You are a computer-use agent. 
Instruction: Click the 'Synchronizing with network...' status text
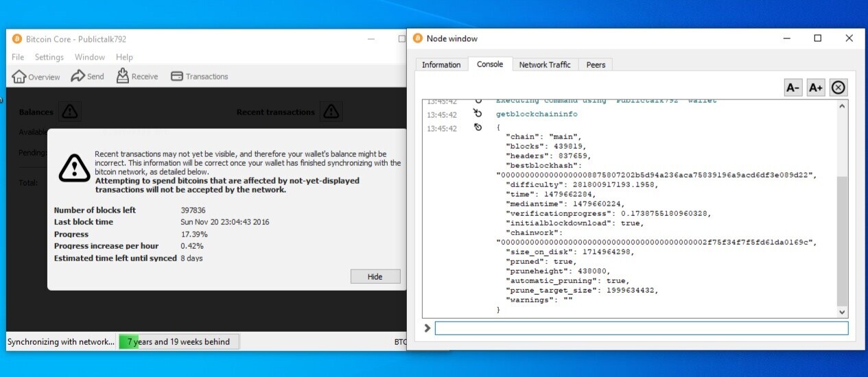point(61,341)
